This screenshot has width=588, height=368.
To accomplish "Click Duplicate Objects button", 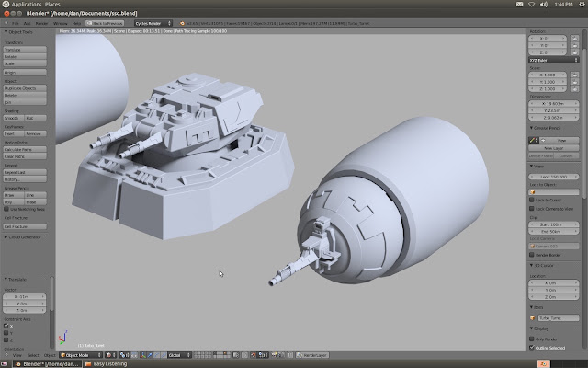I will (25, 88).
